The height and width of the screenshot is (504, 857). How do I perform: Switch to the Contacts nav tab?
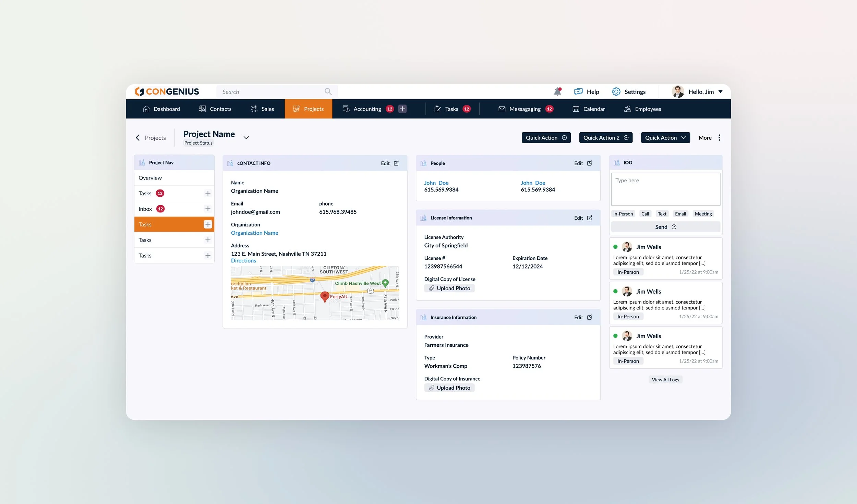pyautogui.click(x=215, y=109)
